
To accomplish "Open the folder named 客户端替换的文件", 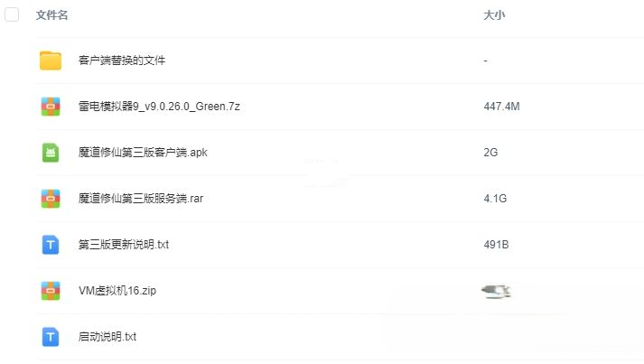I will coord(122,61).
